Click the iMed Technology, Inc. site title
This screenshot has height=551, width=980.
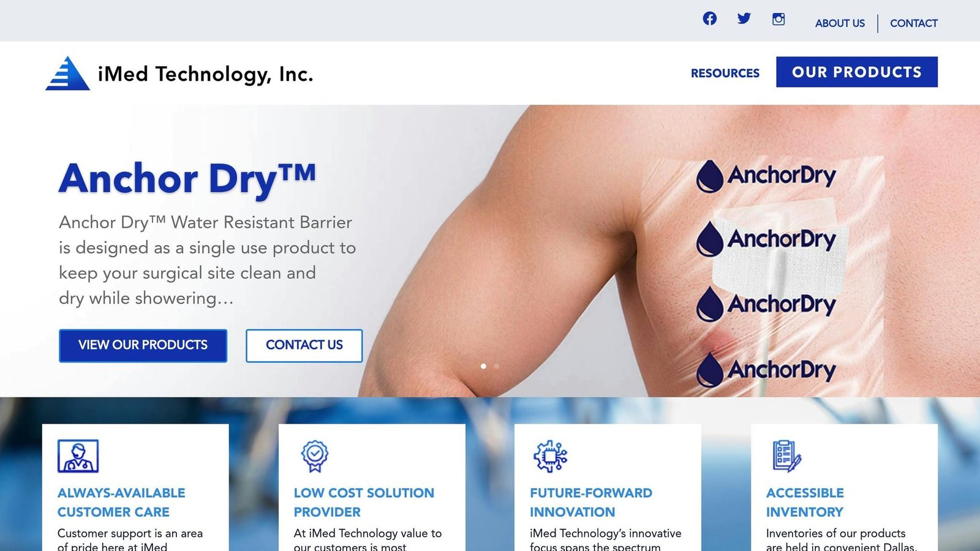coord(206,74)
